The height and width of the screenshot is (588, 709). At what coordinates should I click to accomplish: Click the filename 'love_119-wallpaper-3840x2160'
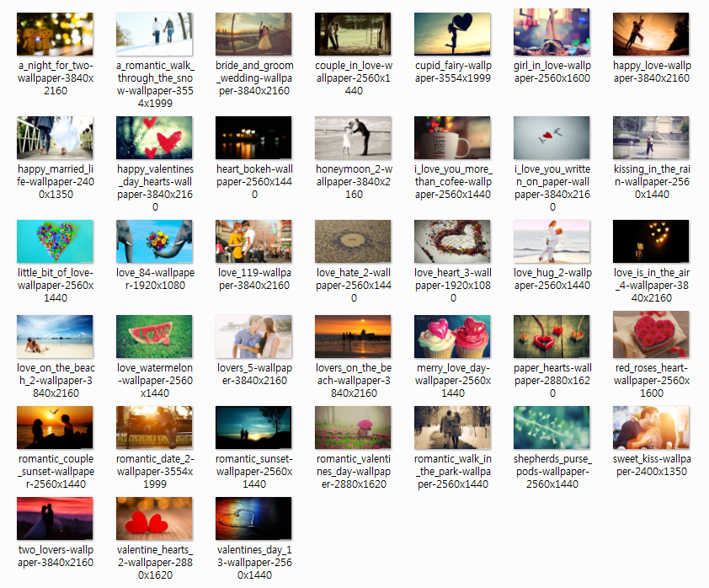pyautogui.click(x=254, y=279)
